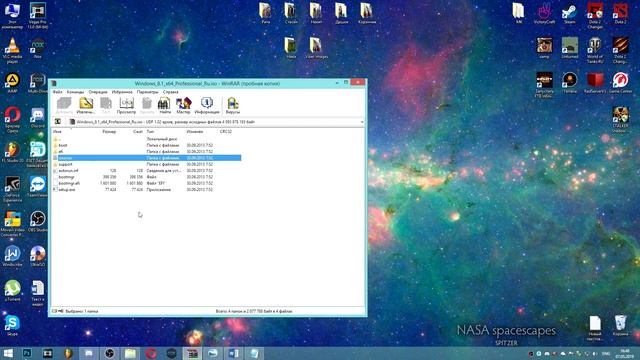The image size is (640, 360).
Task: Select the 'bootmgr.efi' file row
Action: (146, 183)
